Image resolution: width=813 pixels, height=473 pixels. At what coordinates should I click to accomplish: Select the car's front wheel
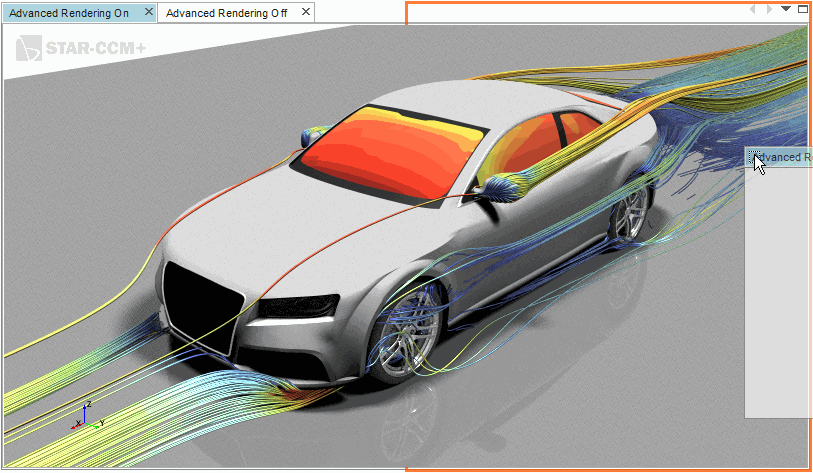point(400,342)
